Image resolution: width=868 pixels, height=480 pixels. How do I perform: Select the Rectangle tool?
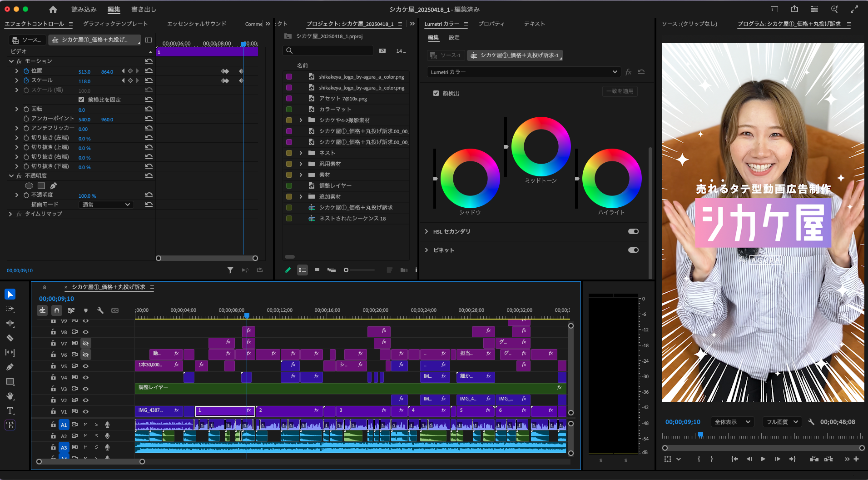[x=10, y=381]
